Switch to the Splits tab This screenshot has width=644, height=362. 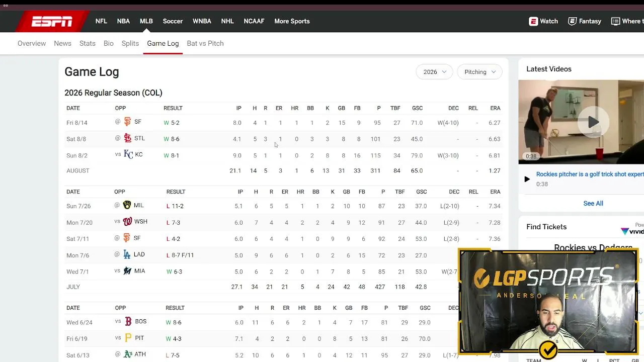click(x=130, y=43)
